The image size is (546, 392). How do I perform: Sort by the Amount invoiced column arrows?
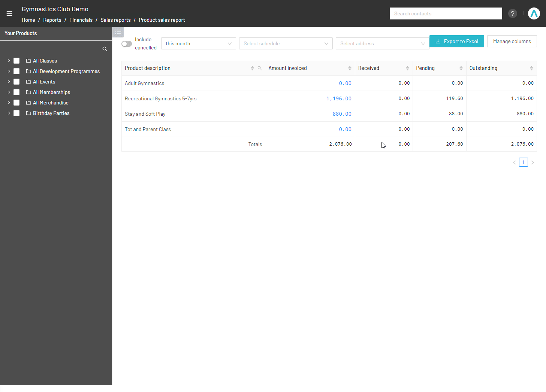pos(350,68)
